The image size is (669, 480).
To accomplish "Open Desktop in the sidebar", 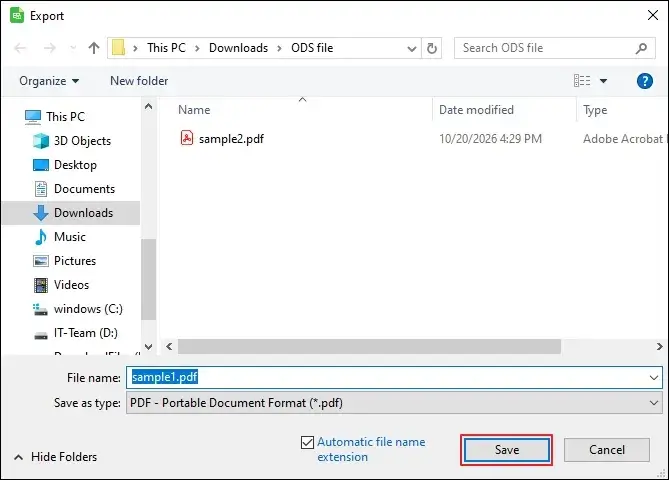I will [75, 165].
